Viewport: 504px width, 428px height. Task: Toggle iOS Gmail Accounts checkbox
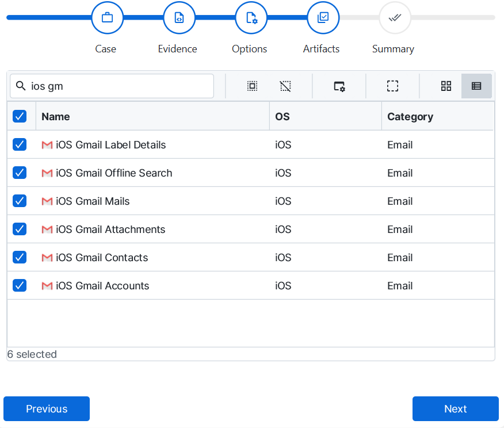[x=20, y=286]
